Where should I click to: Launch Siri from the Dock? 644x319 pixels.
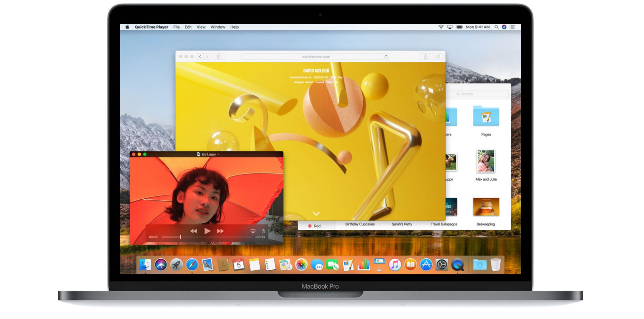point(161,265)
